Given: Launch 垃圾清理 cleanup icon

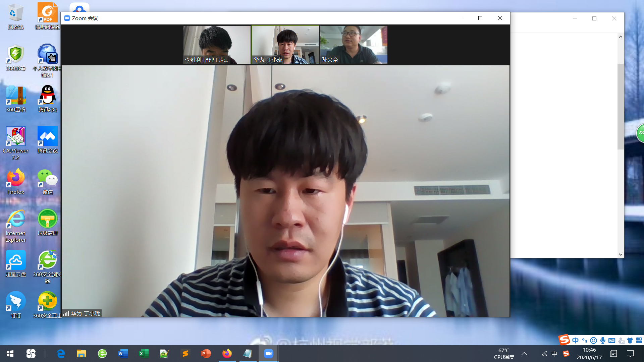Looking at the screenshot, I should pos(47,223).
